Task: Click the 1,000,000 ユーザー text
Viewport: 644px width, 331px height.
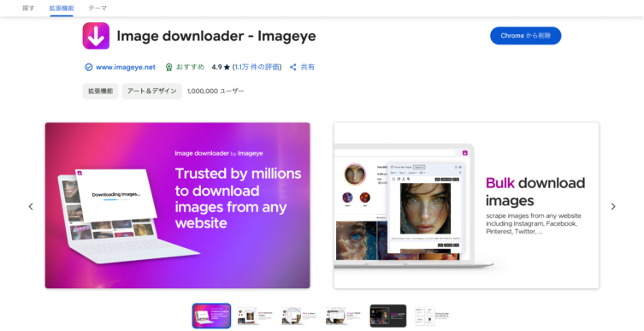Action: click(216, 92)
